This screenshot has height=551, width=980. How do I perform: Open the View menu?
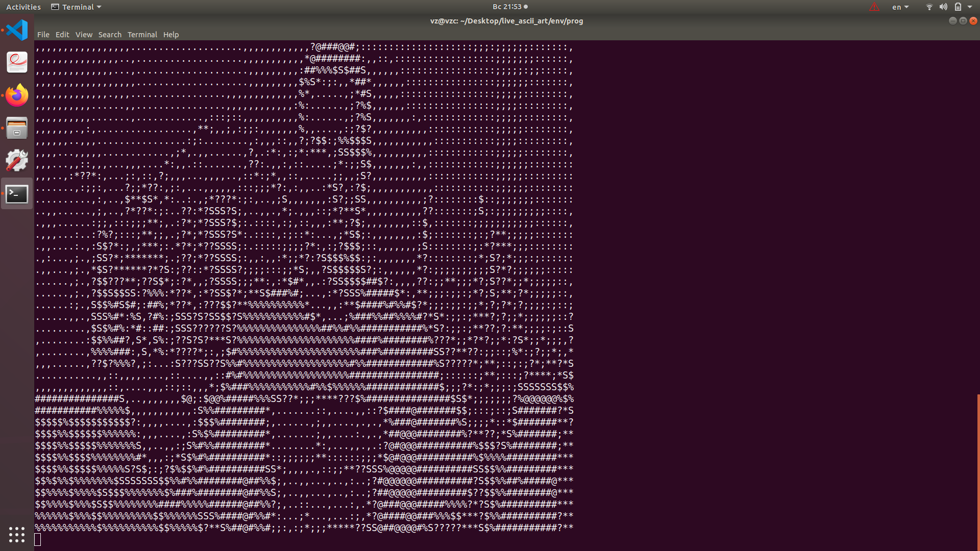pos(84,35)
